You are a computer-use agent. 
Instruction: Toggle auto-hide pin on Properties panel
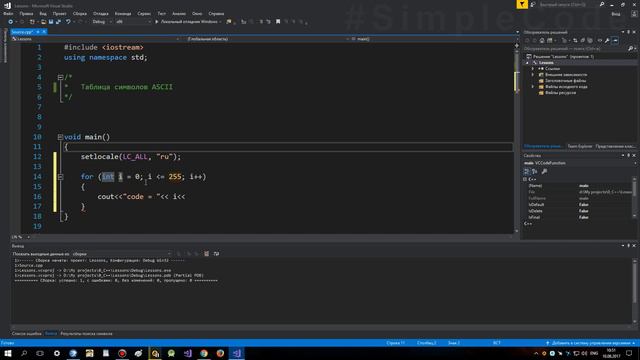628,156
